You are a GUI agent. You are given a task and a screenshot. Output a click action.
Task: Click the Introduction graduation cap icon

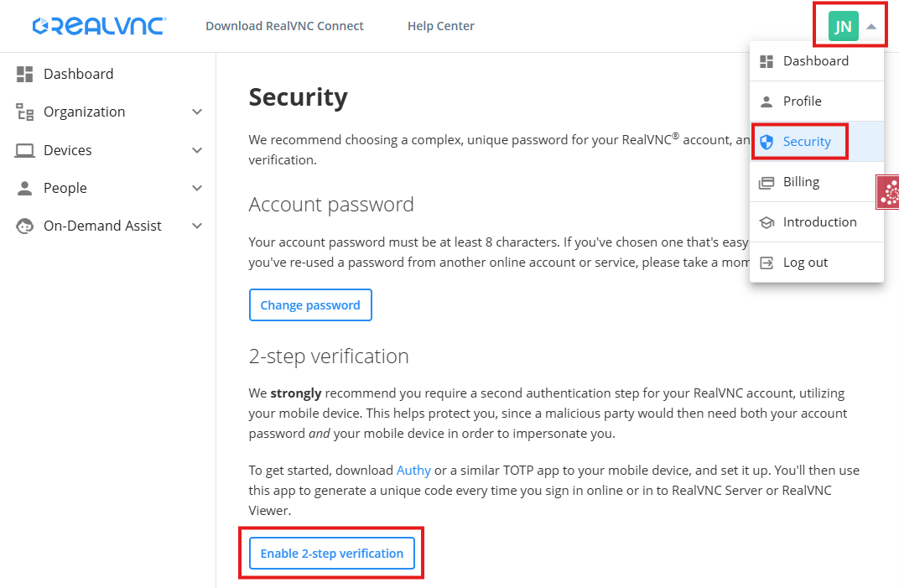pyautogui.click(x=766, y=222)
